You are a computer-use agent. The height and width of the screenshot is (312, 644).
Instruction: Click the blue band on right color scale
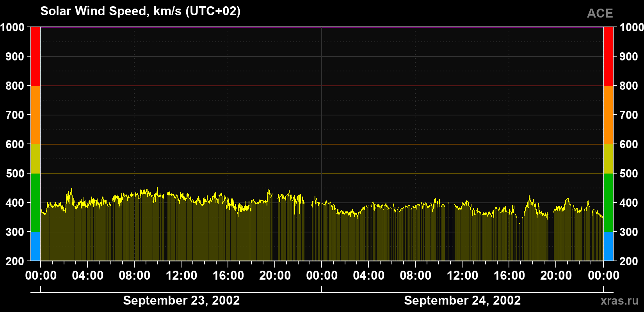click(608, 246)
